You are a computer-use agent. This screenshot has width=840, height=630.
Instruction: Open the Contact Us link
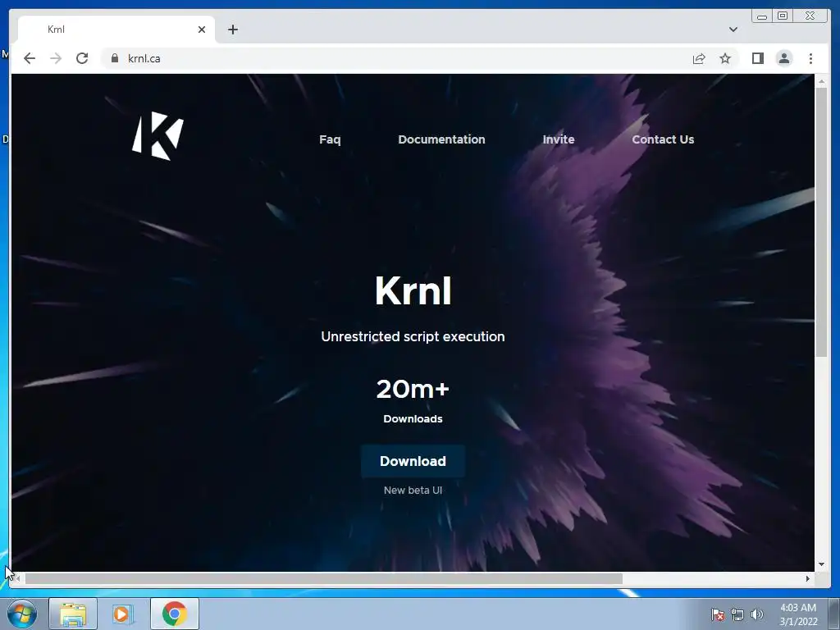(x=663, y=139)
